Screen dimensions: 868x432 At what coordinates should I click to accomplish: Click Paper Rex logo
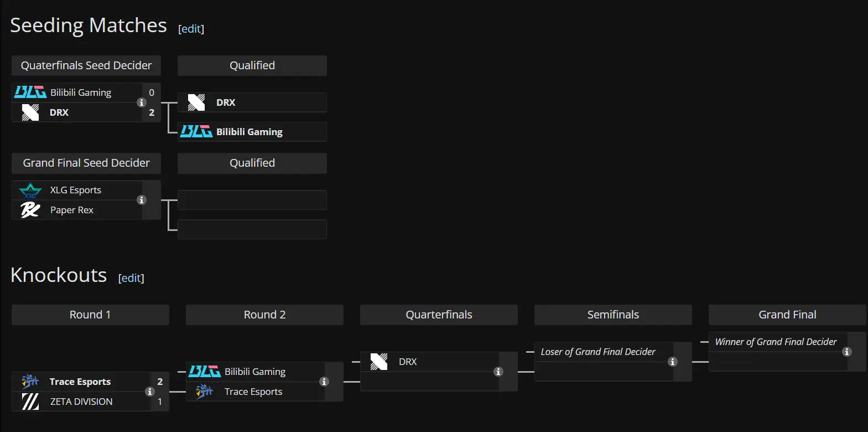pyautogui.click(x=30, y=210)
